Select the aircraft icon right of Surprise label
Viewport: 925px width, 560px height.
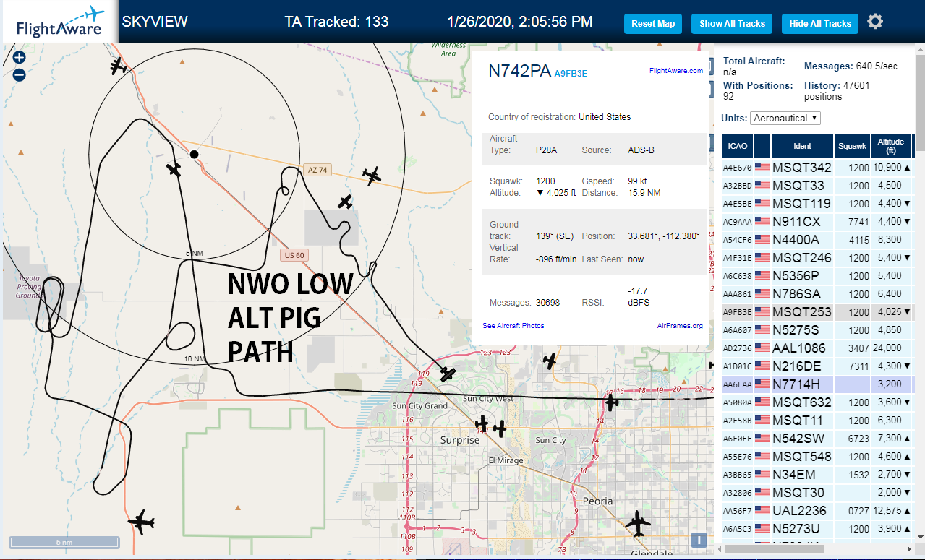[499, 429]
